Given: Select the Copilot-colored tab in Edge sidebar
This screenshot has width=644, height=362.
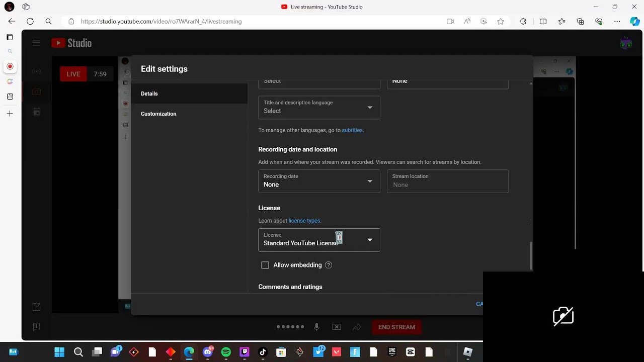Looking at the screenshot, I should click(10, 81).
